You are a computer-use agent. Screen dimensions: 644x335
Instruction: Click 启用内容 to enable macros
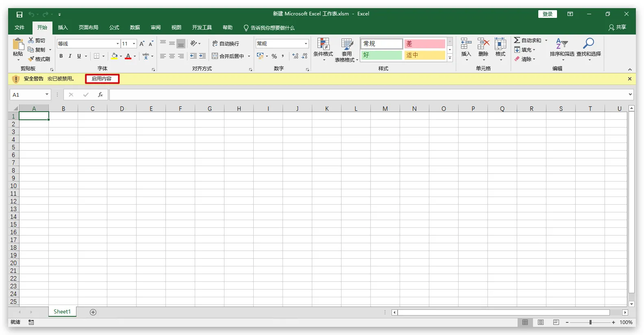102,79
